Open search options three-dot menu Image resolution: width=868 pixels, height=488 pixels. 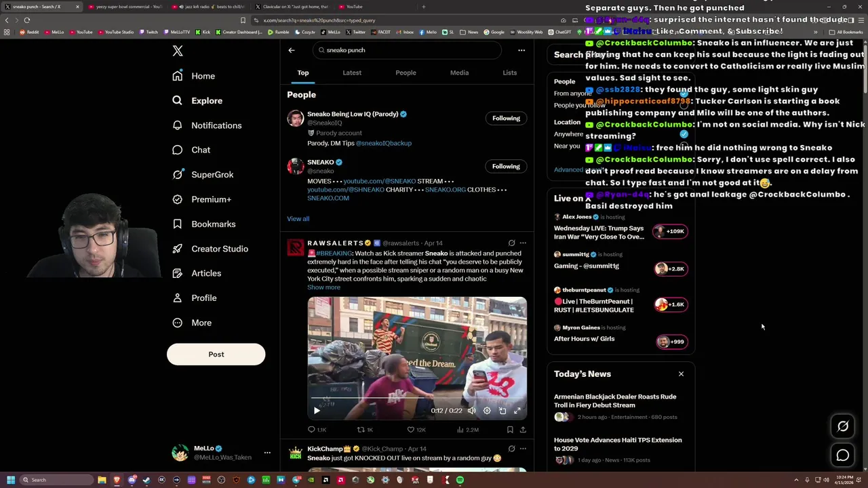521,50
